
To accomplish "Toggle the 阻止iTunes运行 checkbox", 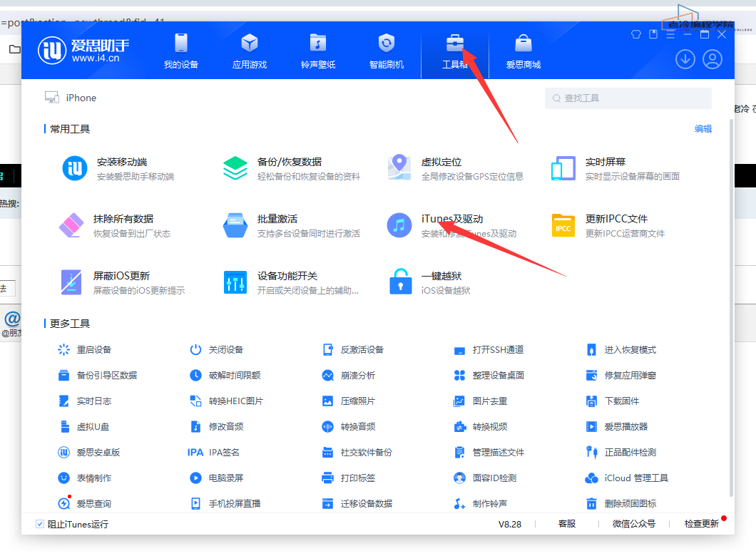I will click(40, 524).
